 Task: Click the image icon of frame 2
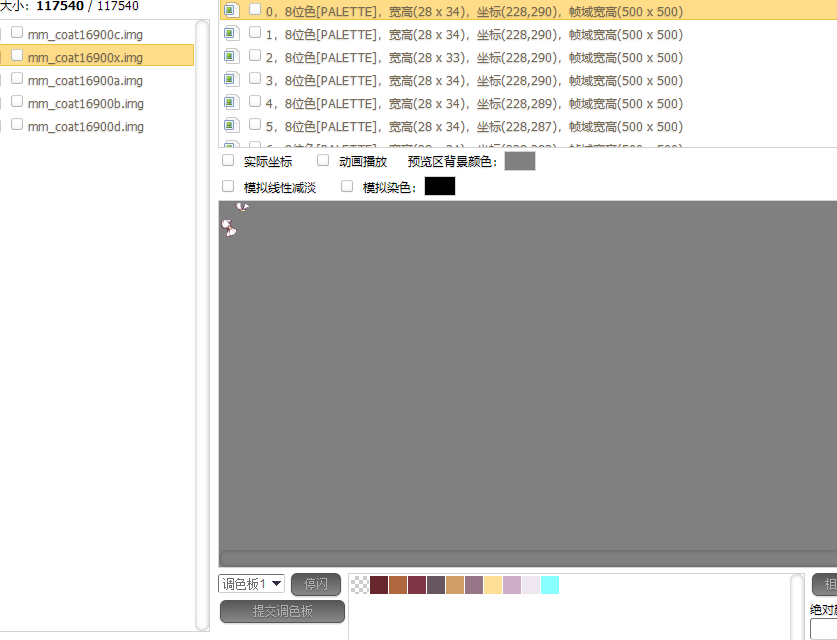(x=231, y=57)
